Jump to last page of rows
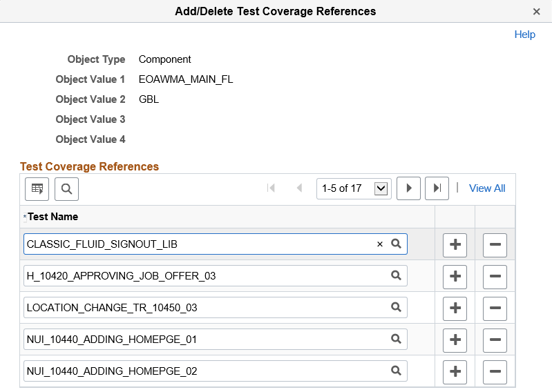 click(x=437, y=188)
